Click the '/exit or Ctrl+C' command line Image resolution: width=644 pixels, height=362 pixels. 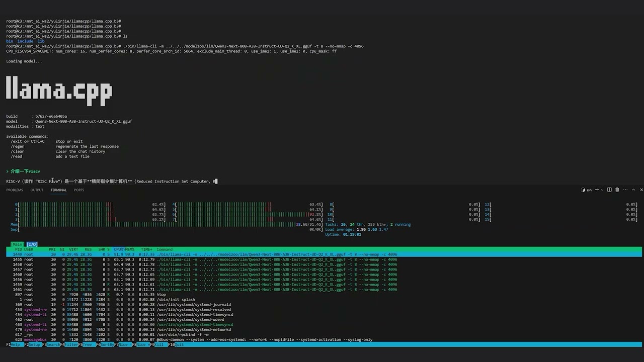(x=47, y=141)
